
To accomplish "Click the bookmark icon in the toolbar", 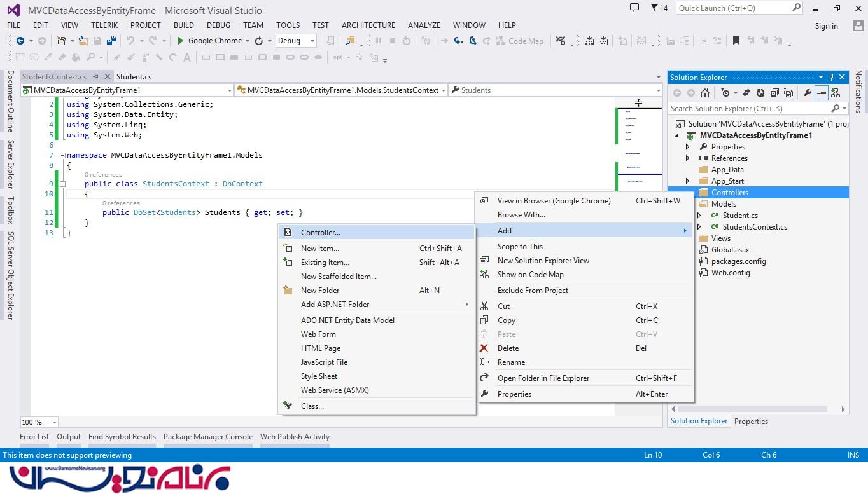I will point(736,41).
